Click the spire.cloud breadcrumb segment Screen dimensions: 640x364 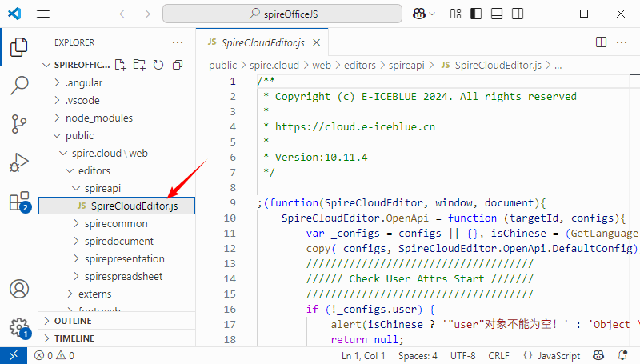274,66
